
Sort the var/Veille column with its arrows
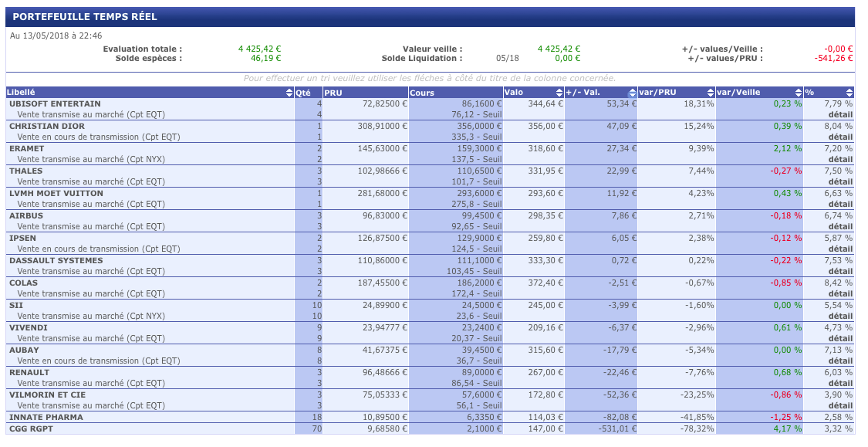pyautogui.click(x=799, y=93)
